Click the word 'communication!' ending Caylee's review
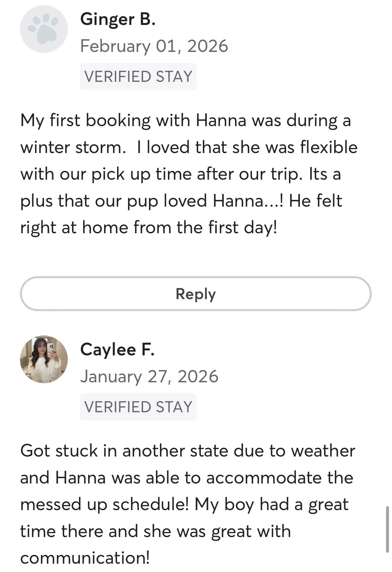The height and width of the screenshot is (572, 392). click(85, 558)
